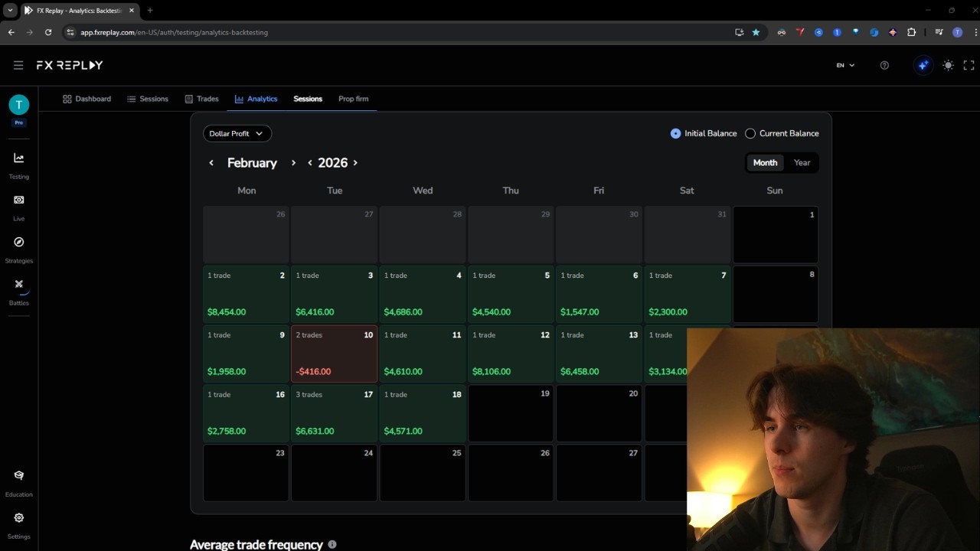Image resolution: width=980 pixels, height=551 pixels.
Task: Click the $4,686.00 profit on February 4
Action: 403,312
